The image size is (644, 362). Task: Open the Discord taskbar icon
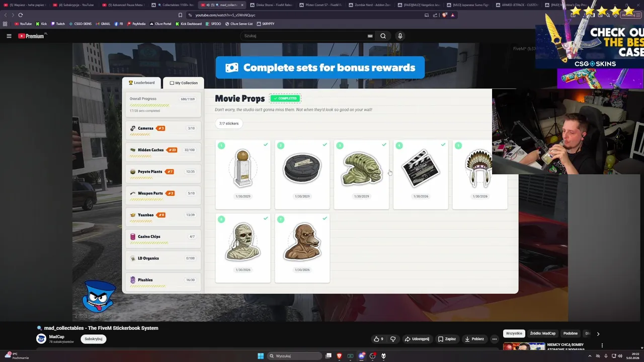pyautogui.click(x=361, y=356)
